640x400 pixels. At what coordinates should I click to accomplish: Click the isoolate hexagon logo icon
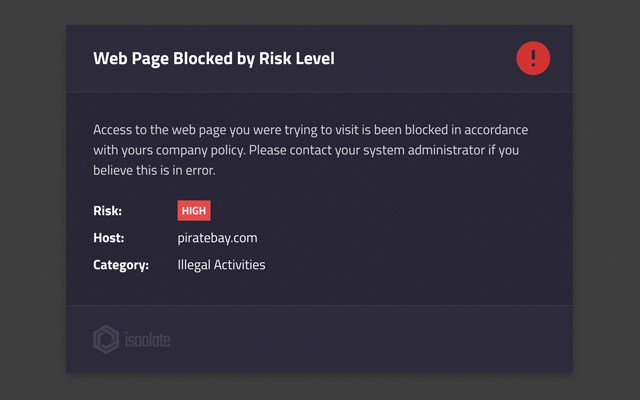(x=106, y=340)
